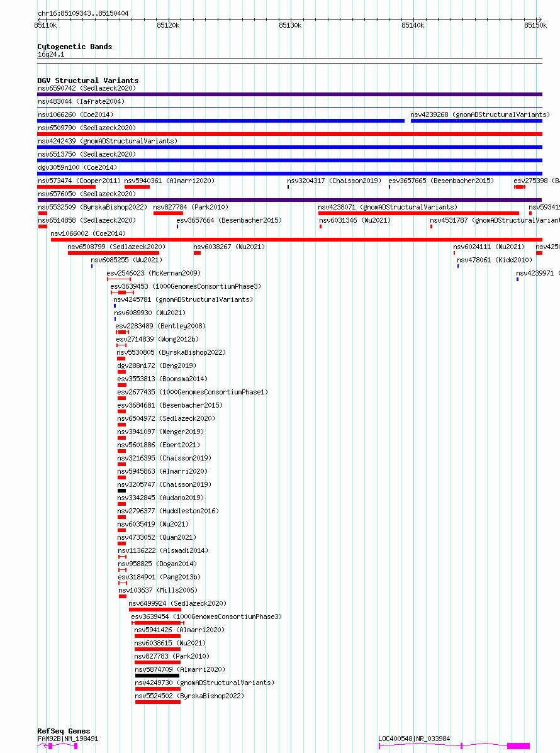560x753 pixels.
Task: Click the black bar under nsv5874709
Action: (x=157, y=676)
